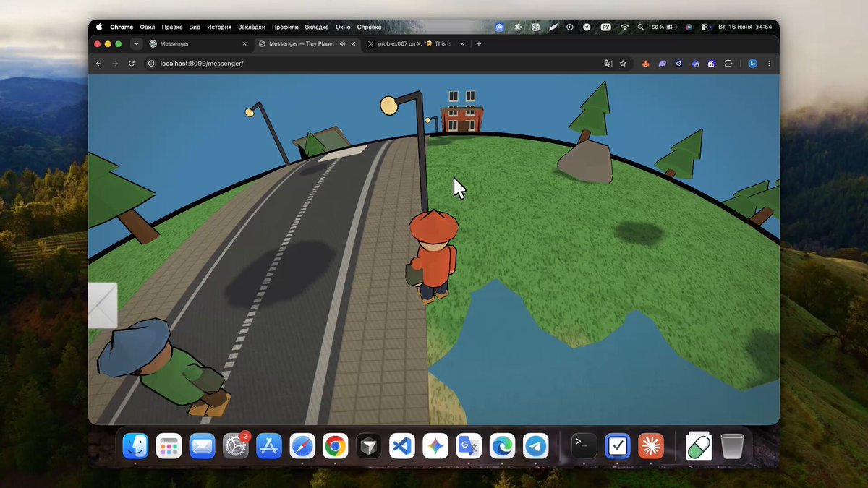This screenshot has height=488, width=868.
Task: Open Visual Studio Code from the Dock
Action: point(401,447)
